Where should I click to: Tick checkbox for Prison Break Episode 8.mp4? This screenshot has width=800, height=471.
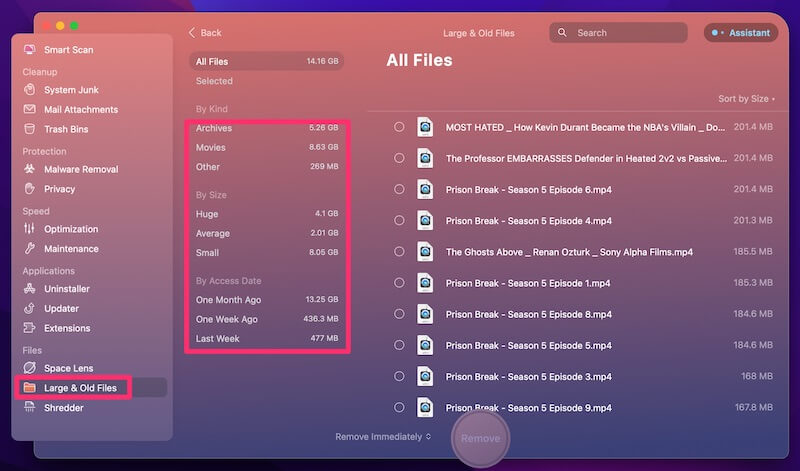click(x=399, y=313)
